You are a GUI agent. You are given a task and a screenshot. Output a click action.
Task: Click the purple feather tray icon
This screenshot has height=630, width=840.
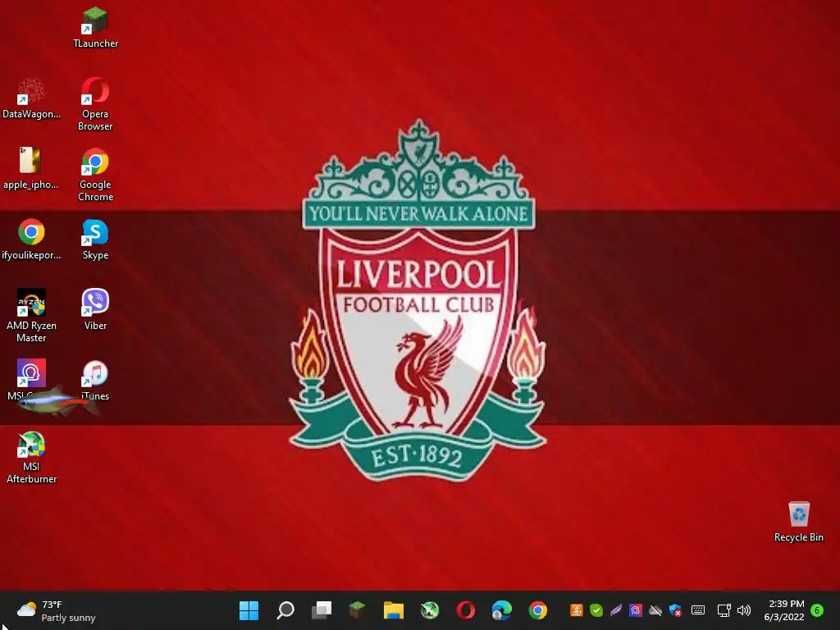616,610
